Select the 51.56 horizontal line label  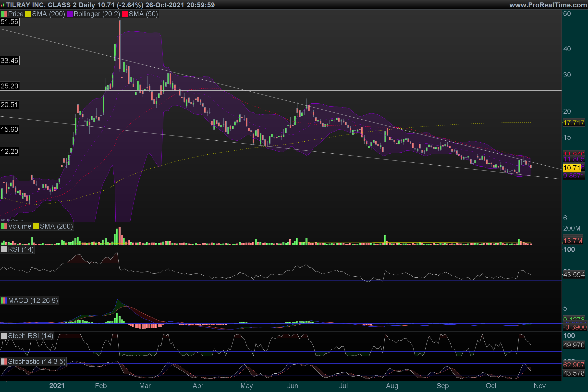tap(10, 22)
